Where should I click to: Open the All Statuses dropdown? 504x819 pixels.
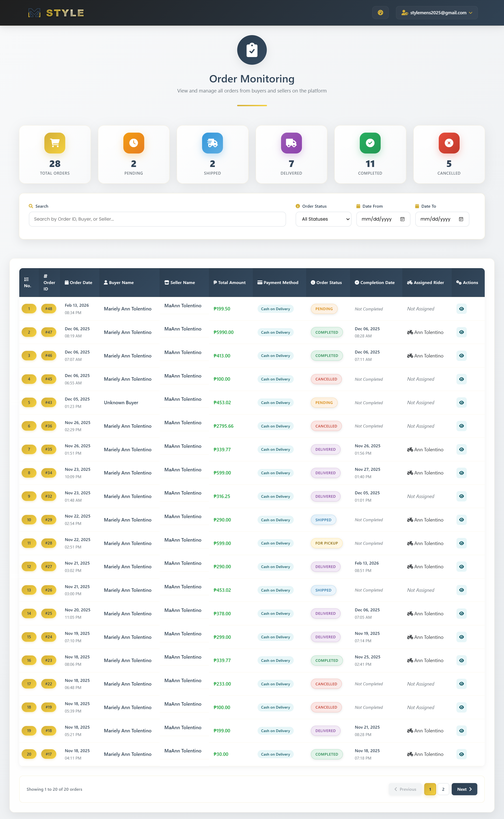point(323,219)
